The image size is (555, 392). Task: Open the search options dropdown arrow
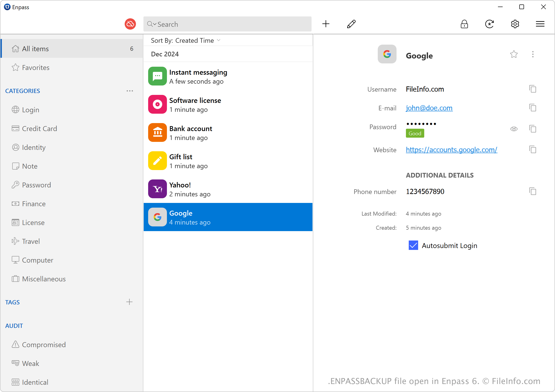(x=155, y=24)
